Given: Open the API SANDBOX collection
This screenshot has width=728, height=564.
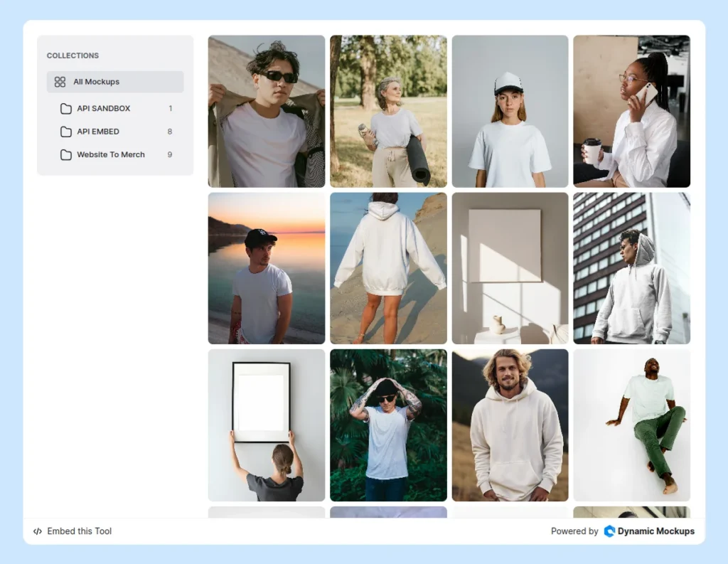Looking at the screenshot, I should tap(115, 108).
